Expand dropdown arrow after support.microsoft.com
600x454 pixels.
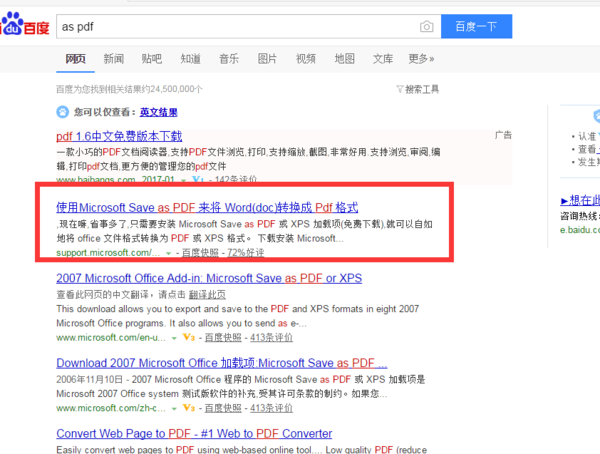click(x=168, y=253)
